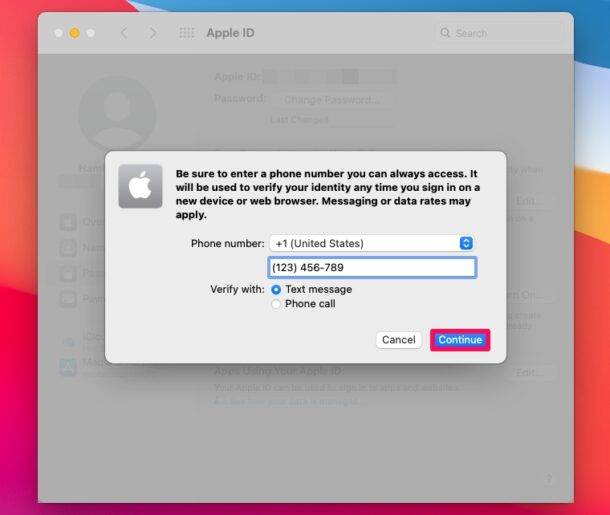Click the yellow minimize window button
Viewport: 610px width, 515px height.
74,33
